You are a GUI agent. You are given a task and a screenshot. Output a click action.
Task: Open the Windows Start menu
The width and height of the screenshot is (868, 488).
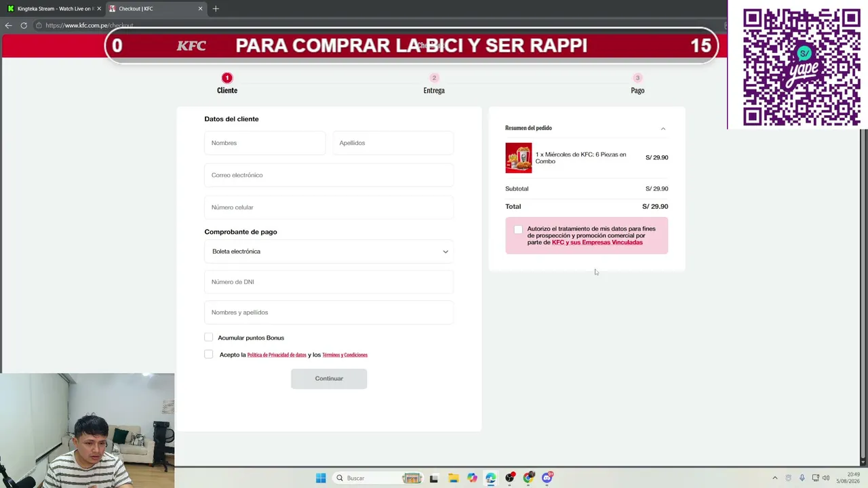click(321, 478)
